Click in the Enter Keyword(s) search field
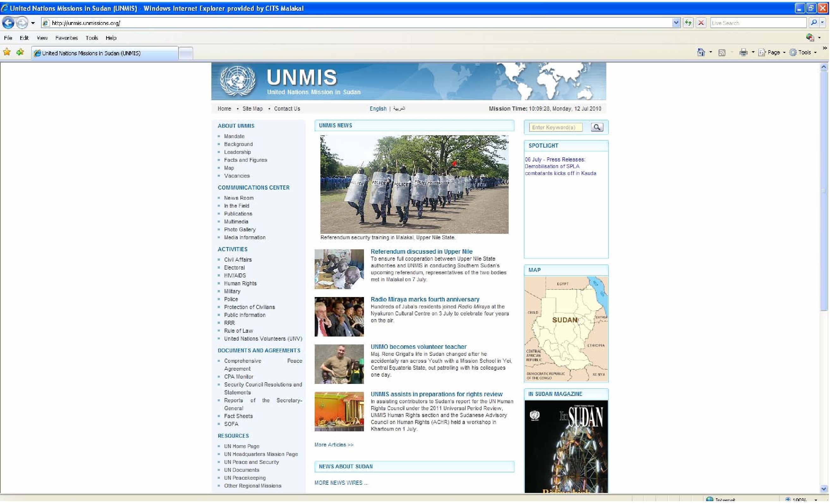Screen dimensions: 830x504 pyautogui.click(x=555, y=127)
